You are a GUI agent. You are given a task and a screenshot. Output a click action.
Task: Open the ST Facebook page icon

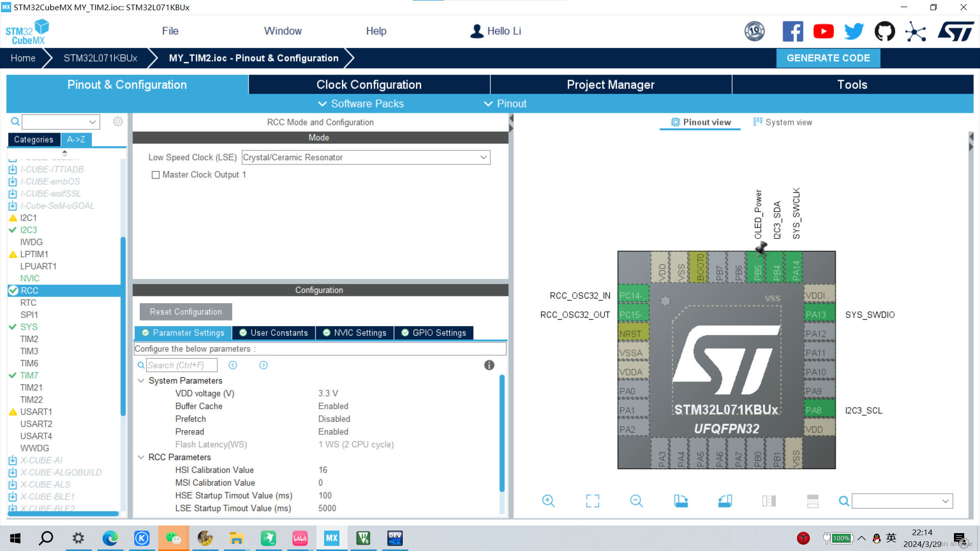pyautogui.click(x=793, y=32)
